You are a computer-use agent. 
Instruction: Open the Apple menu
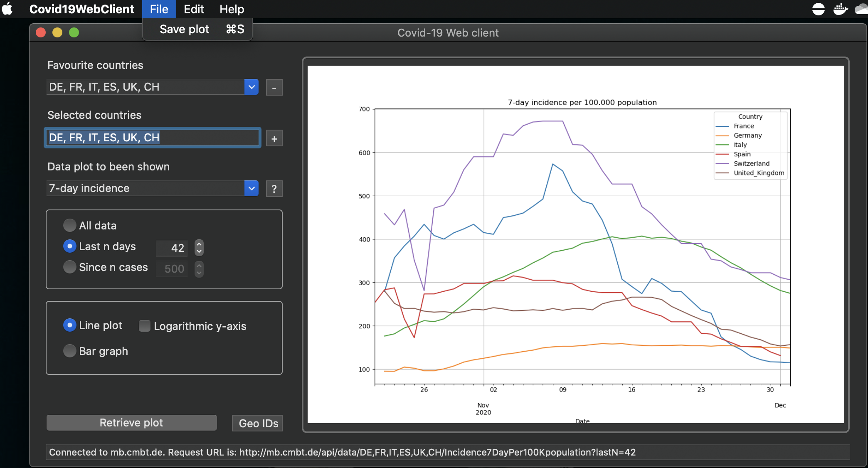(x=7, y=9)
